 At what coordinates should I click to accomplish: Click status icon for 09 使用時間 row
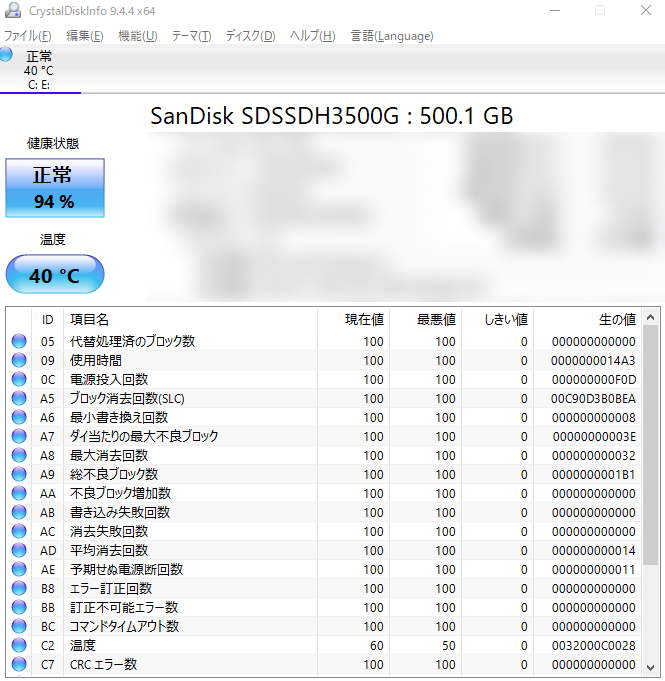19,360
